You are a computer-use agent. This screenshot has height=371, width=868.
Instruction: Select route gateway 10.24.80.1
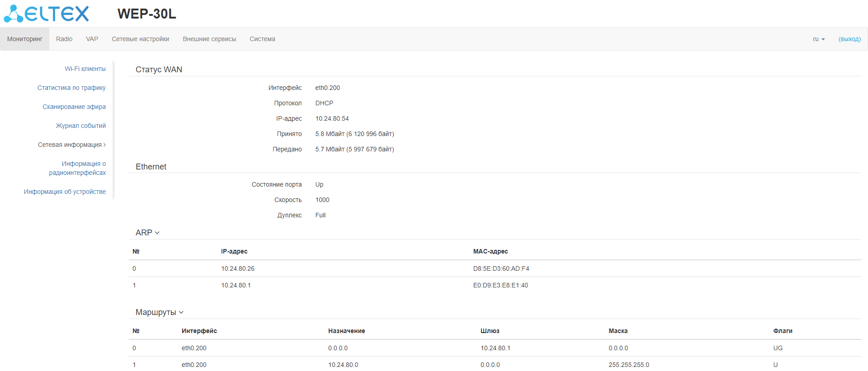[x=495, y=348]
